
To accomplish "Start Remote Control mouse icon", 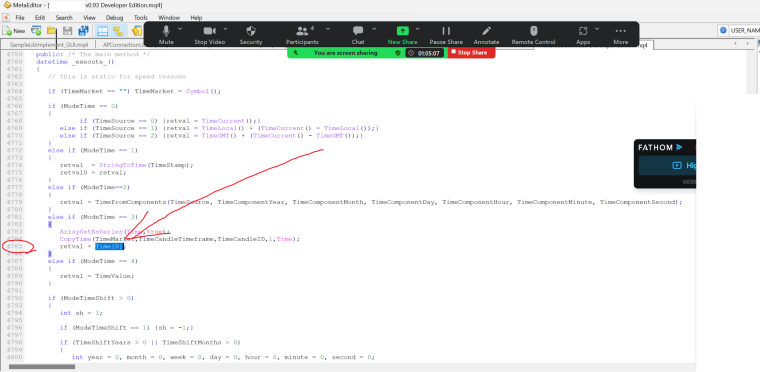I will (x=533, y=34).
